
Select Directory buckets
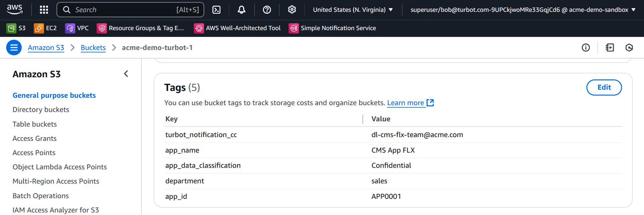pos(41,110)
